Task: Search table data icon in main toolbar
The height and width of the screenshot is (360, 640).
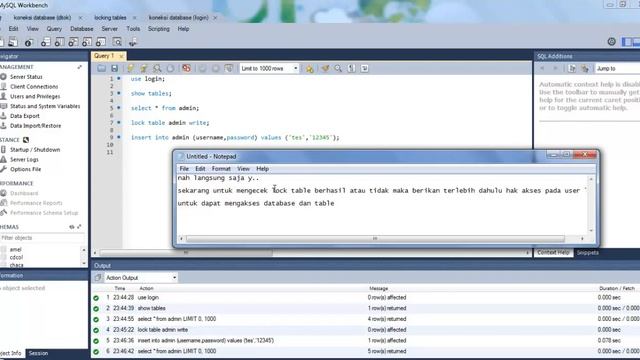Action: pyautogui.click(x=117, y=42)
